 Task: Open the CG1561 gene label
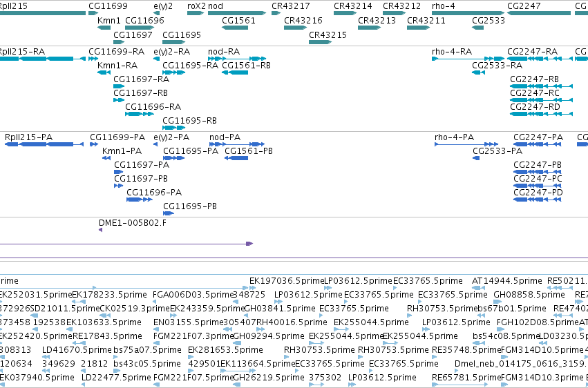pos(238,20)
